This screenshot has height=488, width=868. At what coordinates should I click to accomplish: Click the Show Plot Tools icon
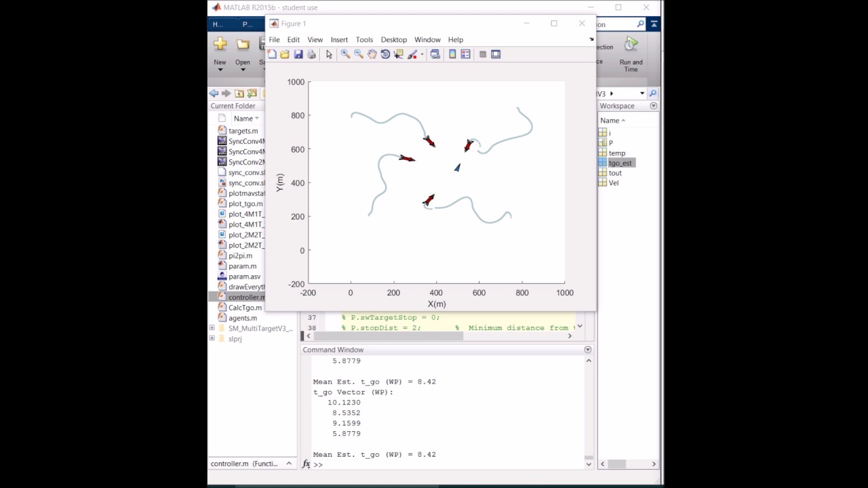pyautogui.click(x=496, y=54)
